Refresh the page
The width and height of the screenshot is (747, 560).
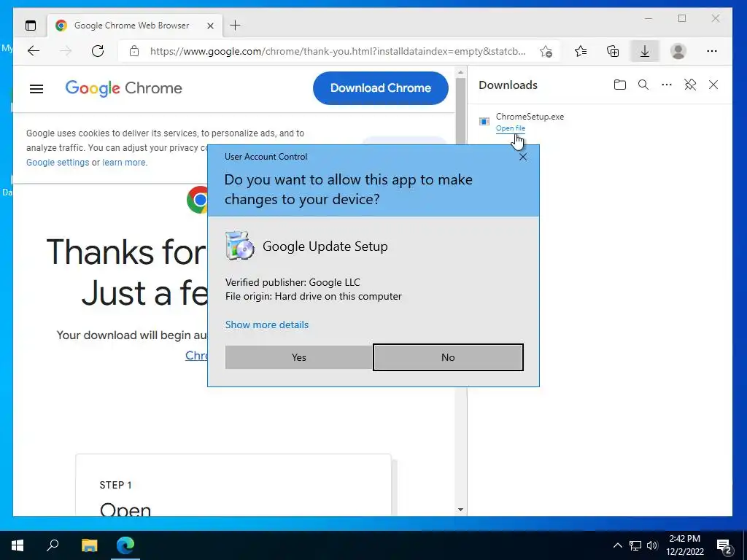point(98,51)
